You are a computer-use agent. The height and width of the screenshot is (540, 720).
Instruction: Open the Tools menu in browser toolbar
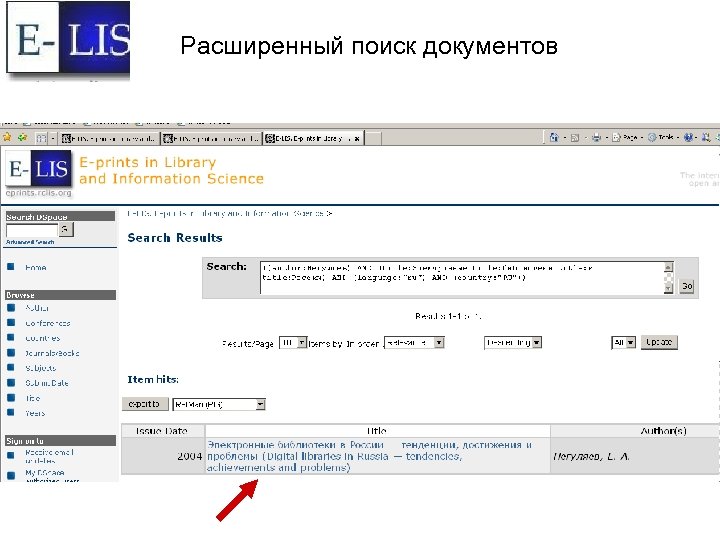coord(663,137)
